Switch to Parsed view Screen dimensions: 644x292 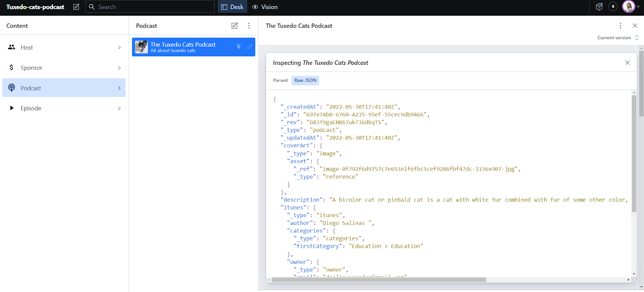coord(280,80)
